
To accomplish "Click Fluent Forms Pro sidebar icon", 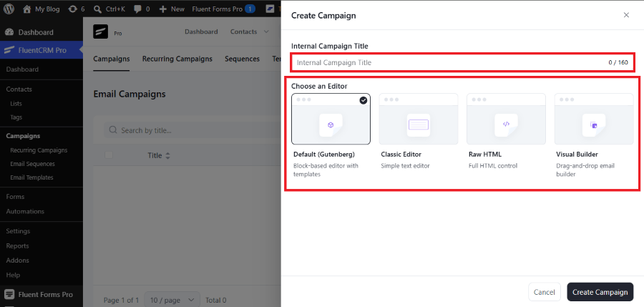I will [x=9, y=294].
